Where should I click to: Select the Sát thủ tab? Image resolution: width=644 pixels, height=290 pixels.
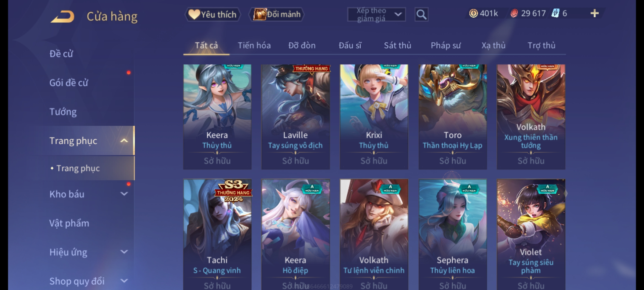tap(397, 45)
